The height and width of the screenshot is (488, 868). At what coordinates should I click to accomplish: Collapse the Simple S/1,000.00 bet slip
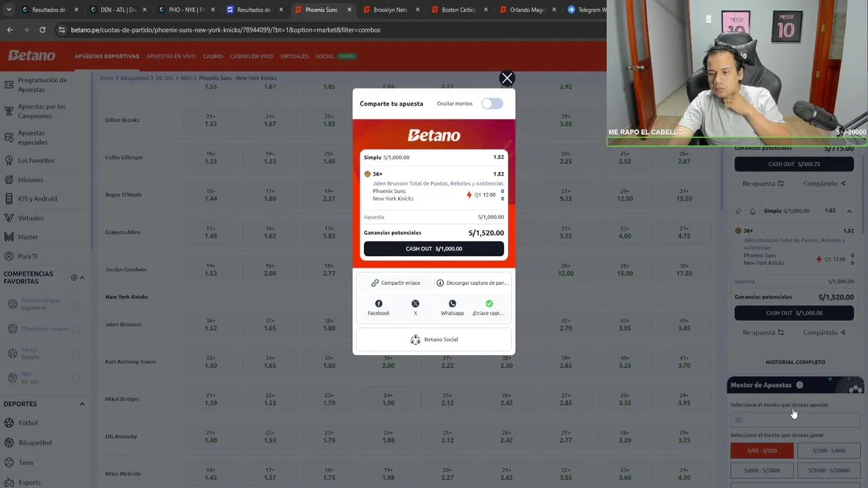pos(849,211)
